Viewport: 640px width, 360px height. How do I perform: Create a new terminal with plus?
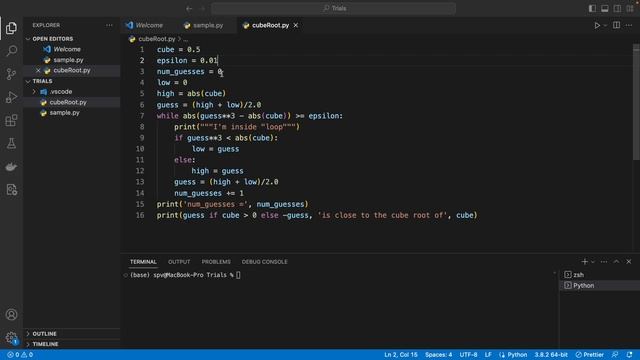click(584, 262)
